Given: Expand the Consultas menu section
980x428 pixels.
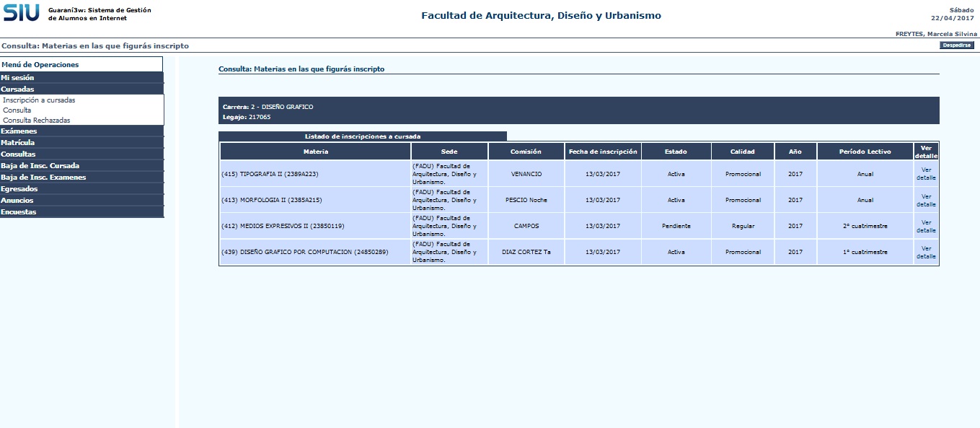Looking at the screenshot, I should (81, 154).
